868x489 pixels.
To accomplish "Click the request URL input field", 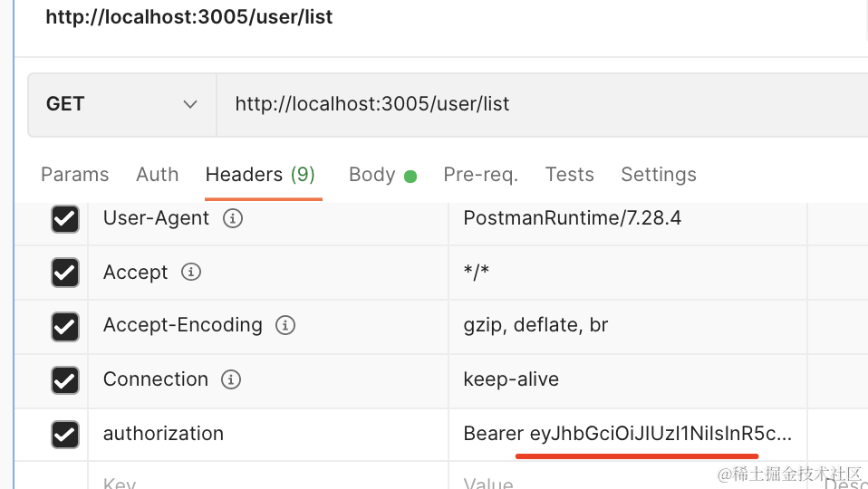I will pyautogui.click(x=543, y=104).
